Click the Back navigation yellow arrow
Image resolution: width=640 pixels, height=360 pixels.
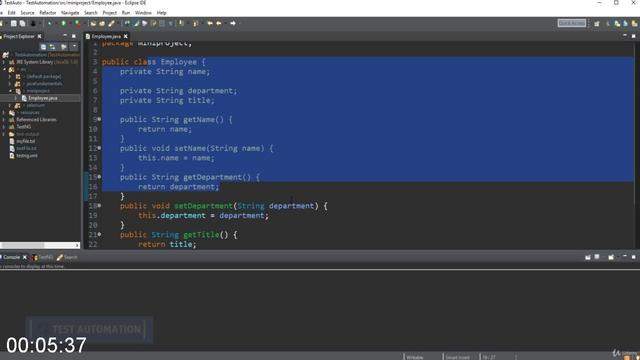219,24
